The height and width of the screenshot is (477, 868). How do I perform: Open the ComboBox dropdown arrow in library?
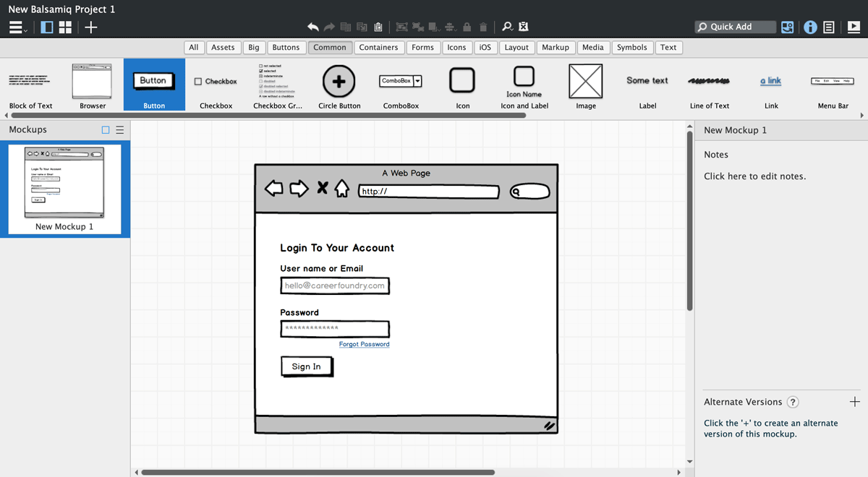coord(418,80)
